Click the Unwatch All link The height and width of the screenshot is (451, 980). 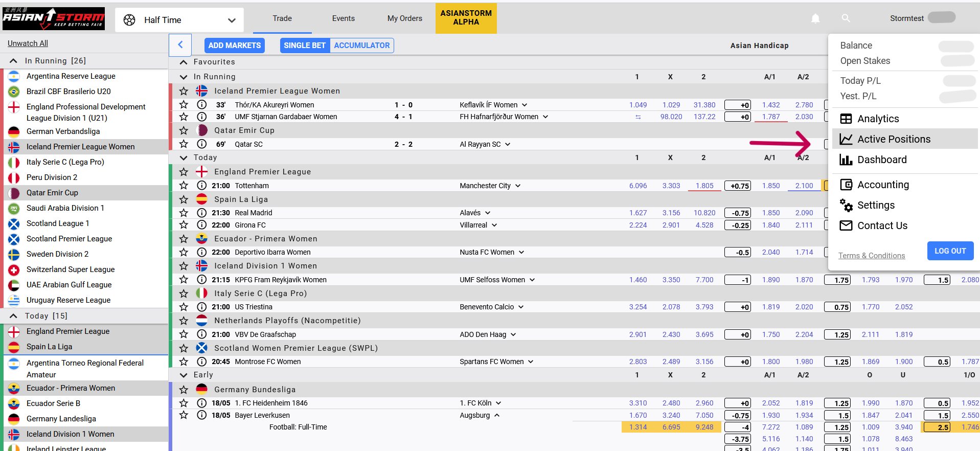(x=28, y=43)
